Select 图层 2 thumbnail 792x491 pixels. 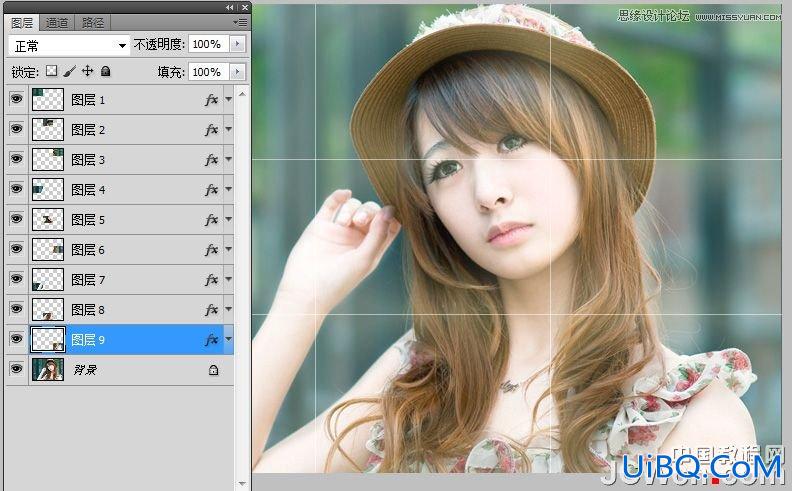coord(48,129)
